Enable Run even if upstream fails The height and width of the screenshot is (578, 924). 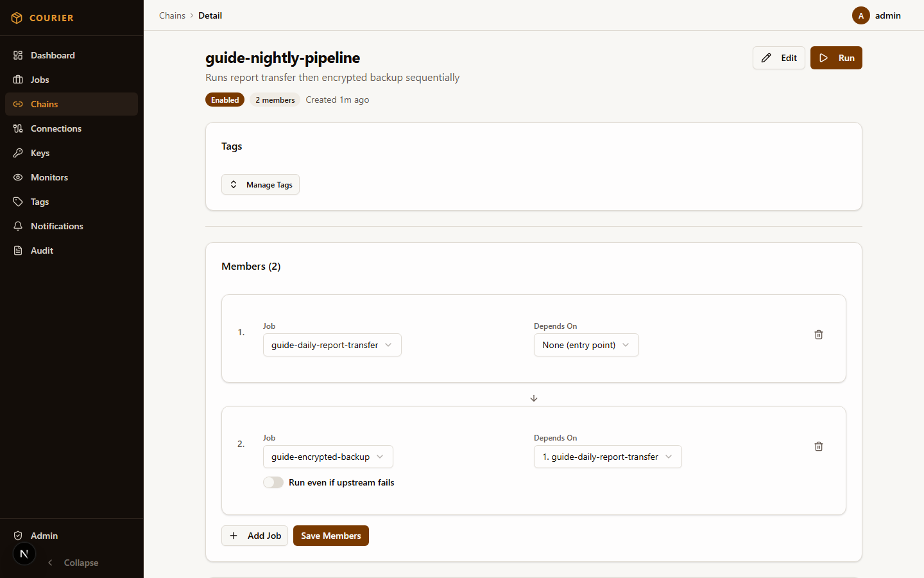click(273, 482)
